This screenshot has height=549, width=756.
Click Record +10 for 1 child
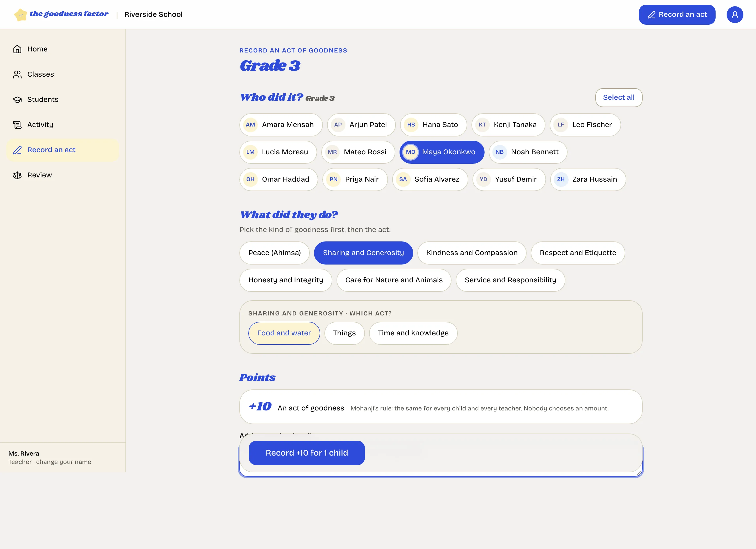point(307,453)
